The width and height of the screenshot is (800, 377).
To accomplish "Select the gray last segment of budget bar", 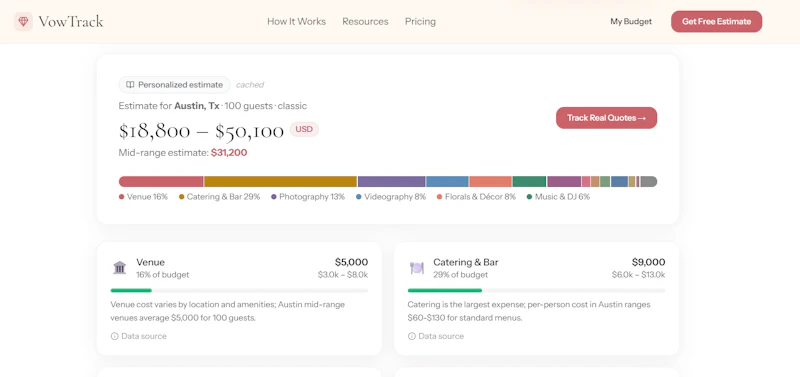I will click(x=649, y=182).
